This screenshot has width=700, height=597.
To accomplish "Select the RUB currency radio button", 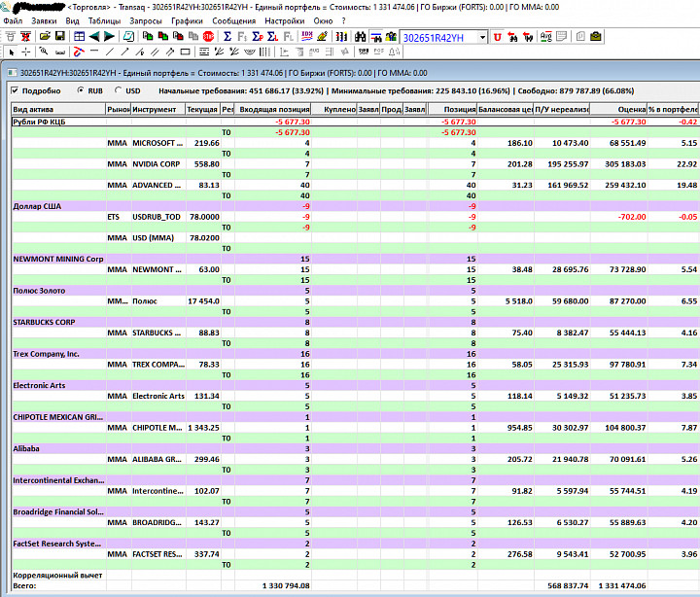I will click(x=81, y=90).
